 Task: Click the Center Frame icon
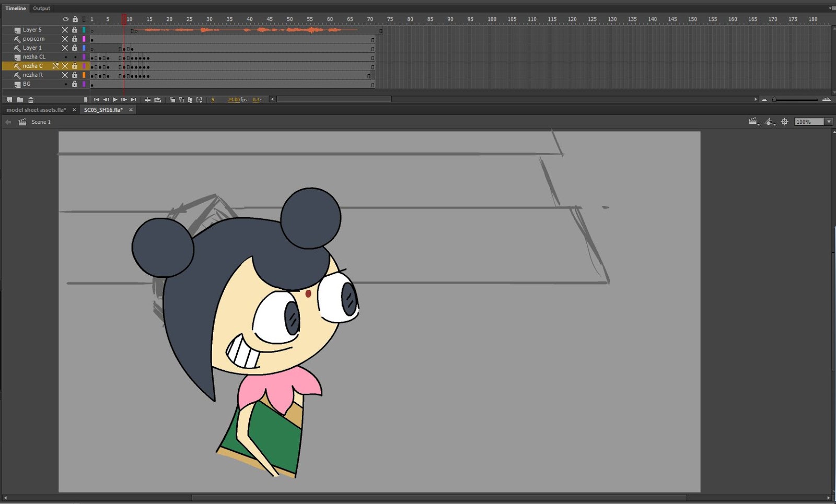tap(147, 100)
